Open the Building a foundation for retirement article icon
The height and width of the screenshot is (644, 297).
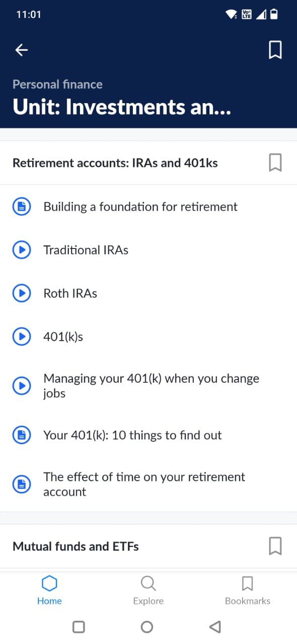click(x=21, y=206)
